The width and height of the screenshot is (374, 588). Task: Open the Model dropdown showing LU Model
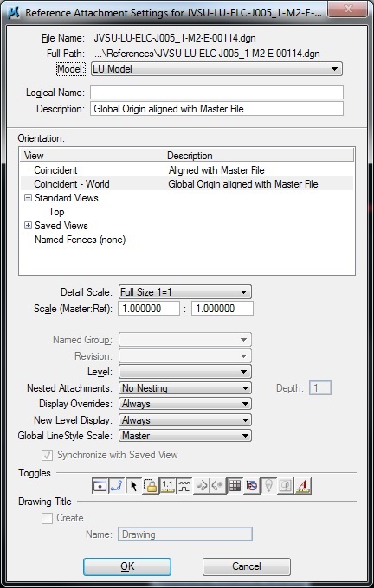216,69
